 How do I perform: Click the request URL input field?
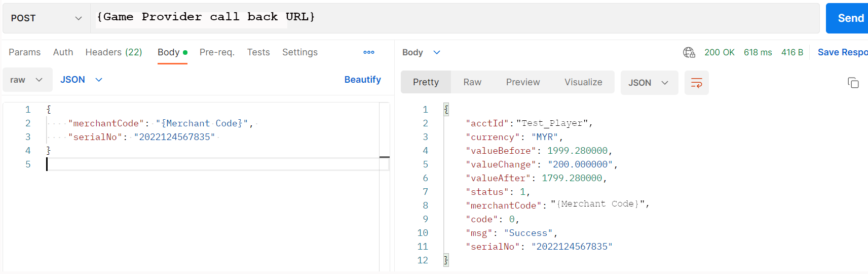(x=456, y=18)
